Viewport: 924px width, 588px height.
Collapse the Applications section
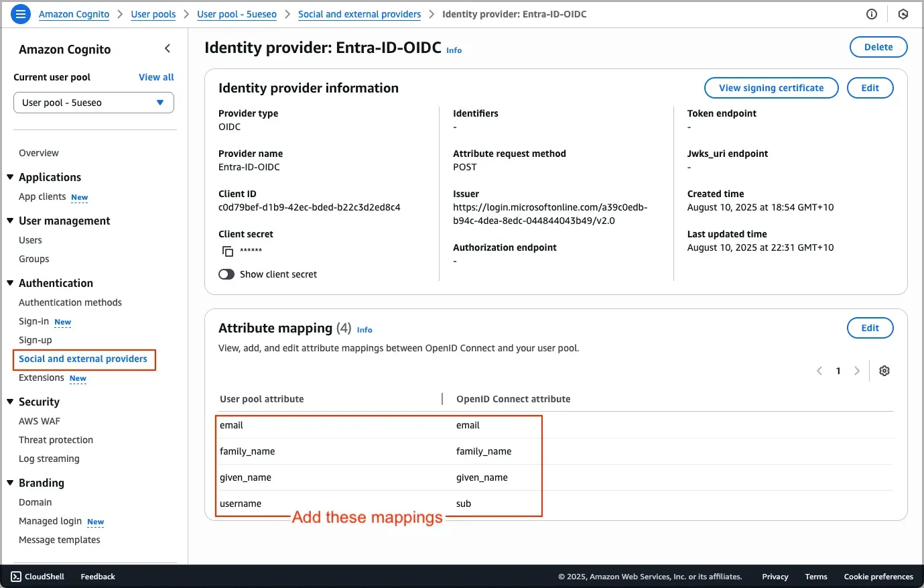(x=10, y=177)
